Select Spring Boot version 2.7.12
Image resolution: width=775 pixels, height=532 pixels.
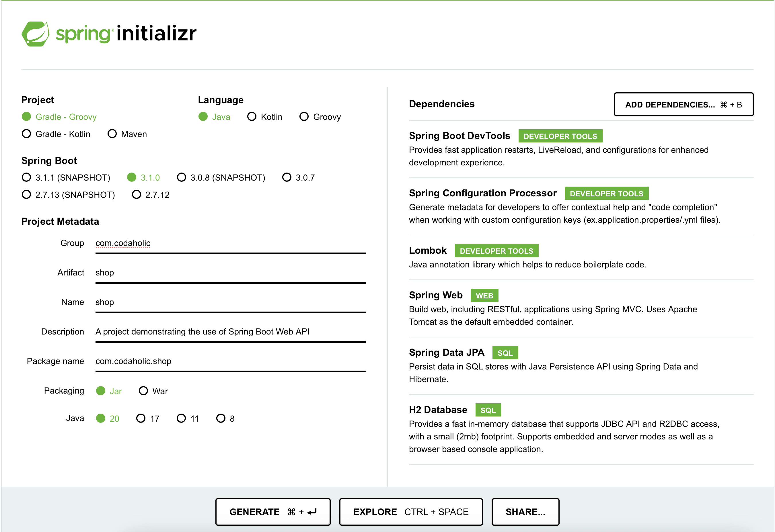pyautogui.click(x=151, y=195)
